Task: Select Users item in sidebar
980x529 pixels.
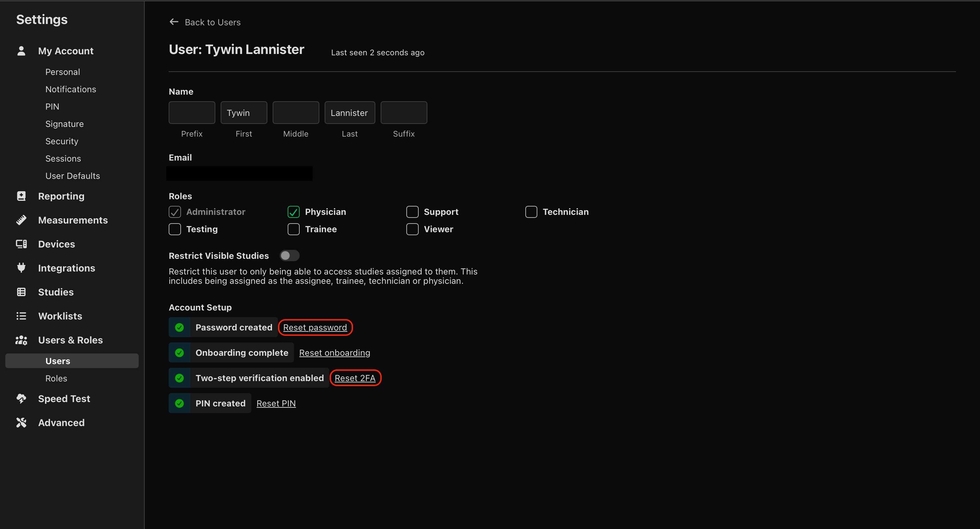Action: (72, 361)
